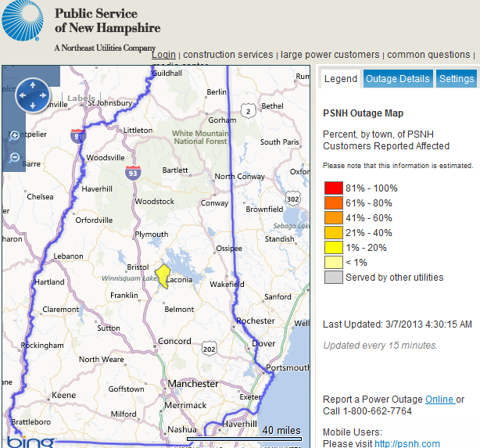Click the map pan up arrow

pos(33,85)
